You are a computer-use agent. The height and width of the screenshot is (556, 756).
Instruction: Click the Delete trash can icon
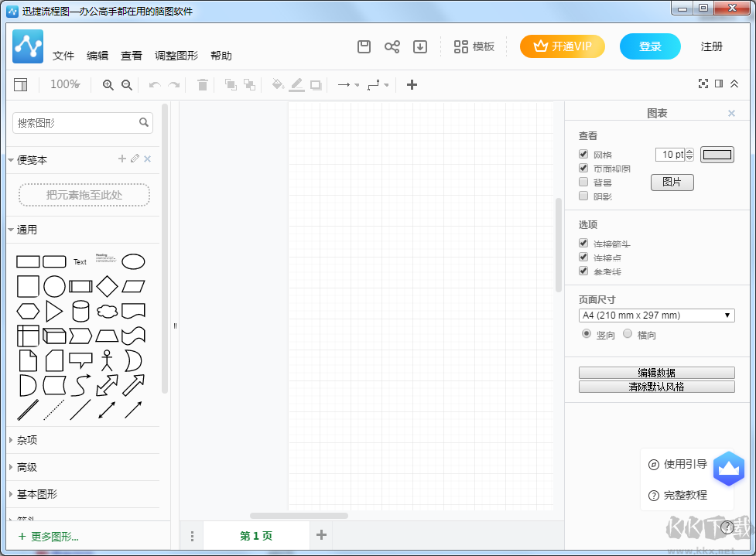point(202,84)
